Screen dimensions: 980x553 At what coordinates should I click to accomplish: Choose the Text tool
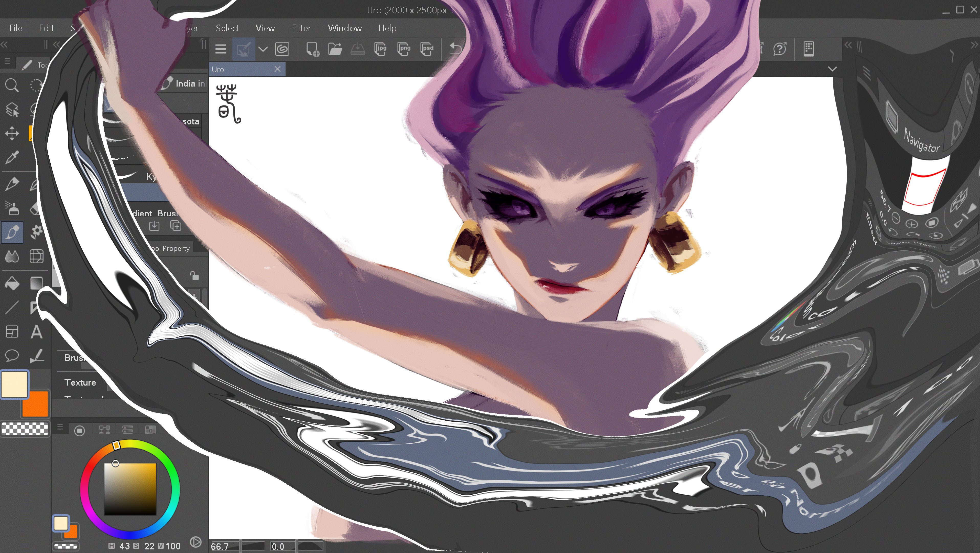[x=37, y=332]
